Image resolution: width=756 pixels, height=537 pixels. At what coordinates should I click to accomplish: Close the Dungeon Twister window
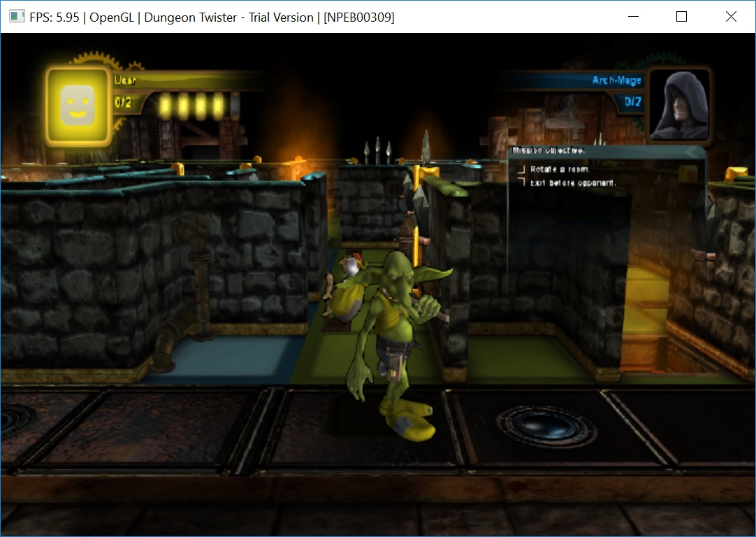pyautogui.click(x=731, y=16)
